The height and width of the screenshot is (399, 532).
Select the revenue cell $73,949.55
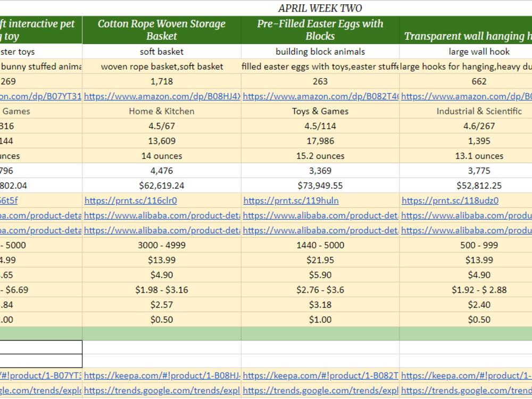click(x=320, y=186)
